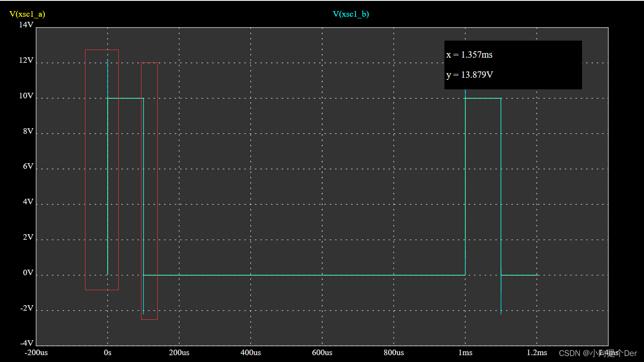This screenshot has height=362, width=644.
Task: Click the 2V vertical axis label
Action: [28, 237]
